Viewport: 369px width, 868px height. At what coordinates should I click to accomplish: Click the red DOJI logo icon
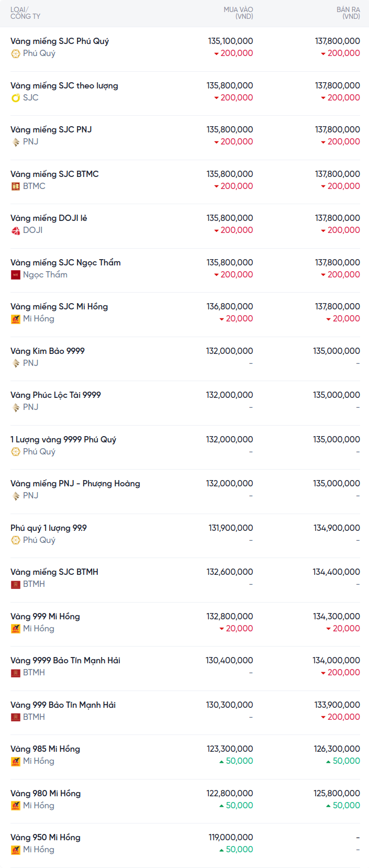click(16, 230)
